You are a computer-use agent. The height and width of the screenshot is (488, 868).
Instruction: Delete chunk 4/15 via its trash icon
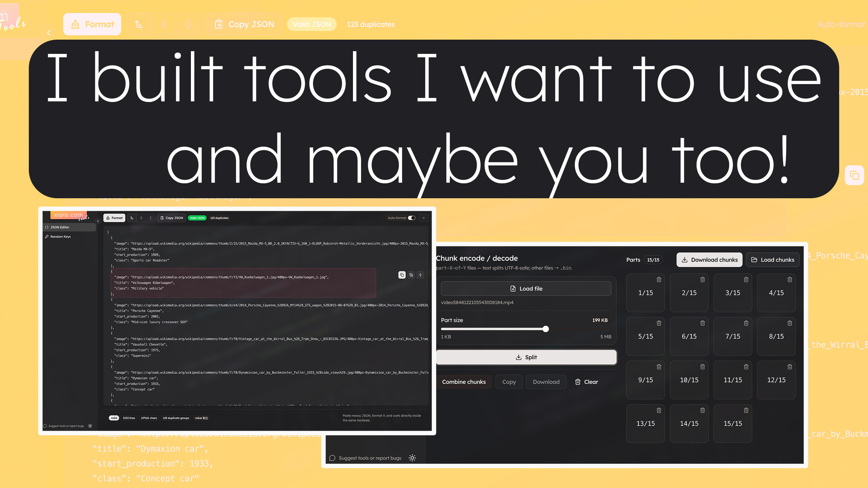pos(790,280)
